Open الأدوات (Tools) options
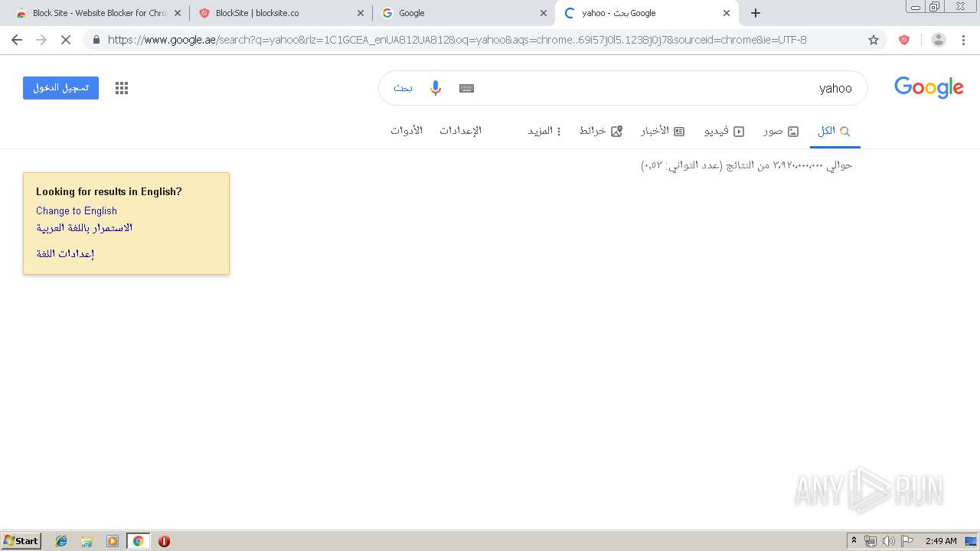 (x=407, y=131)
